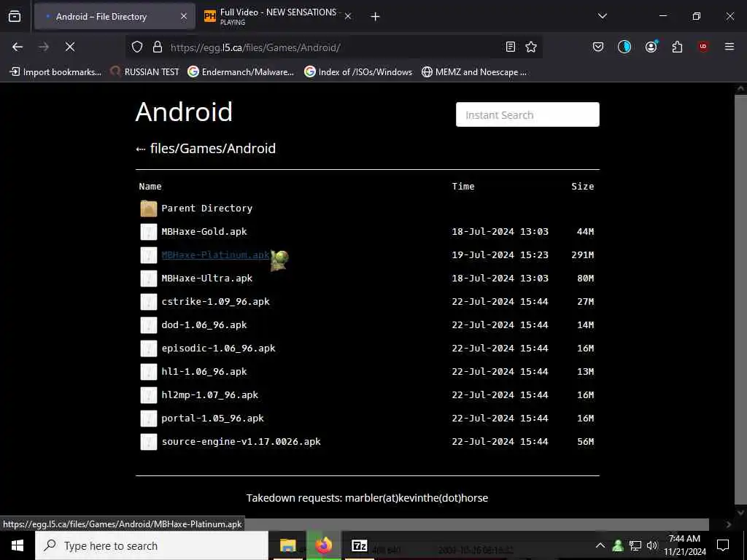Open the Index of /ISOs/Windows bookmark
This screenshot has height=560, width=747.
coord(359,72)
